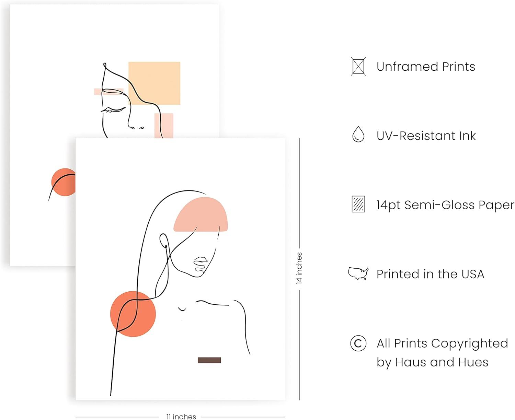The height and width of the screenshot is (420, 515).
Task: Click the brown rectangle on front print
Action: (x=209, y=360)
